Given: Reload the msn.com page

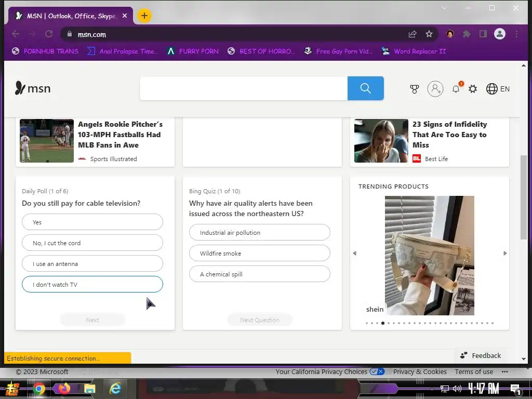Looking at the screenshot, I should [x=49, y=34].
